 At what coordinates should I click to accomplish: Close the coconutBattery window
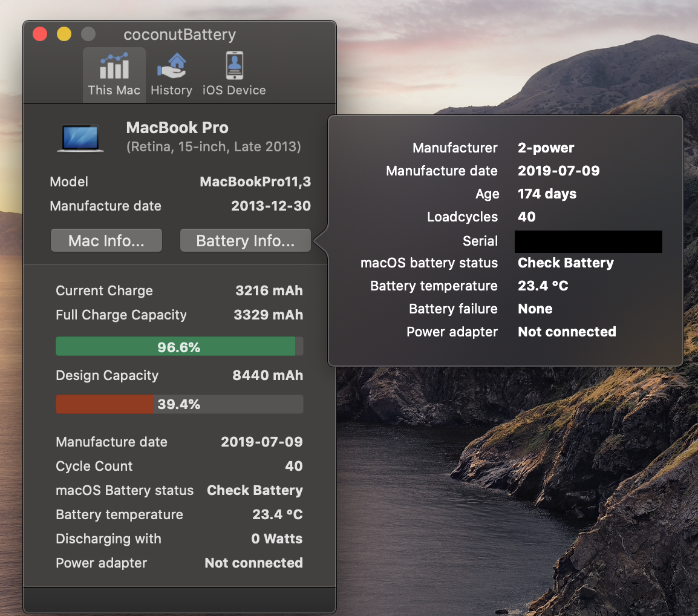pyautogui.click(x=40, y=34)
